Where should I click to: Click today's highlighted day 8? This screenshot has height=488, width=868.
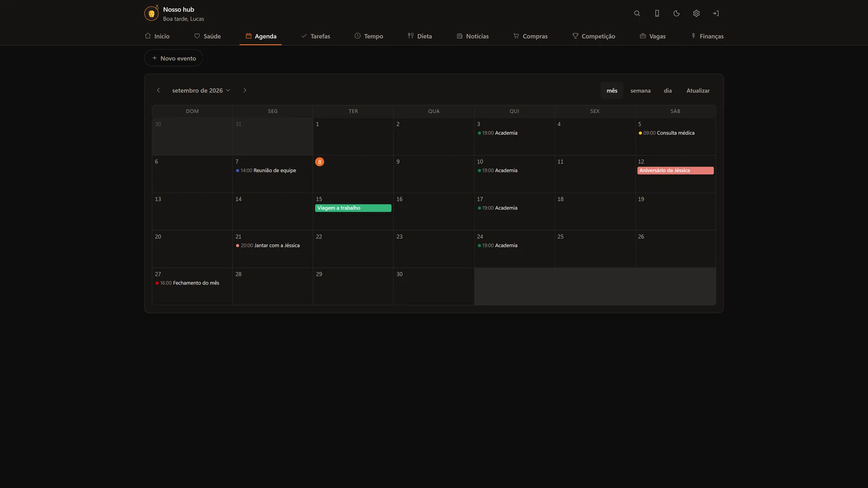(319, 162)
